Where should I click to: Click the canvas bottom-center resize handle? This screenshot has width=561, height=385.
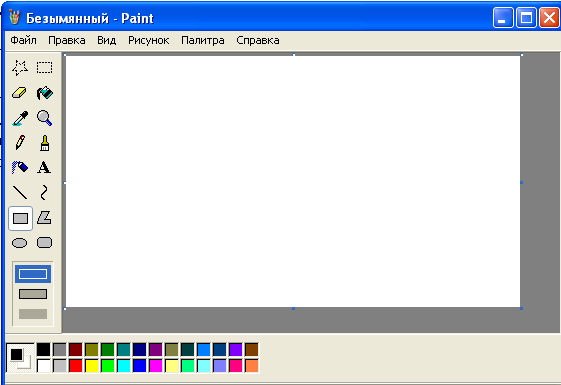(x=293, y=308)
